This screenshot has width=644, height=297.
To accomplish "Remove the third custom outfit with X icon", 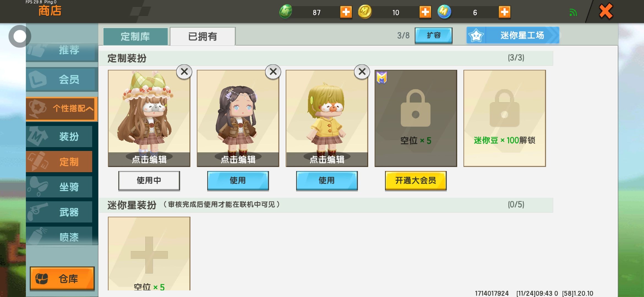I will [362, 72].
